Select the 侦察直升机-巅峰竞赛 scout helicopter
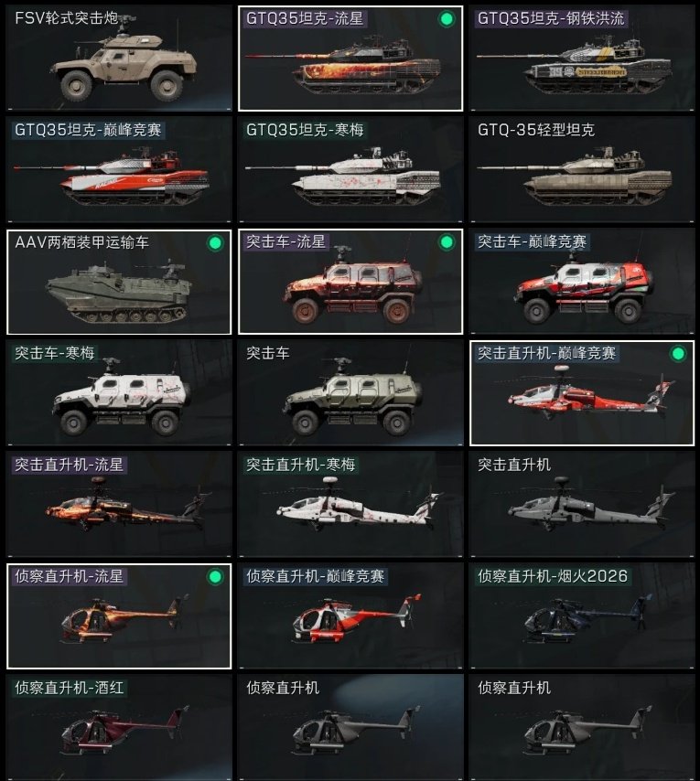 350,616
